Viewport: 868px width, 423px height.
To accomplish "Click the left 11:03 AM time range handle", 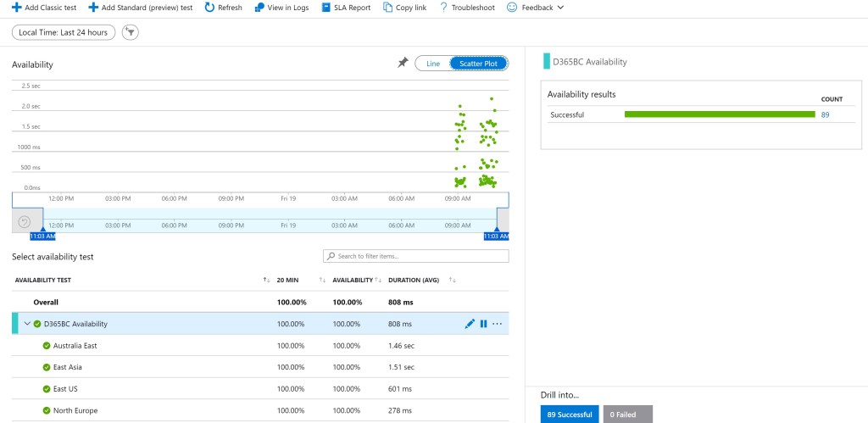I will (x=42, y=236).
